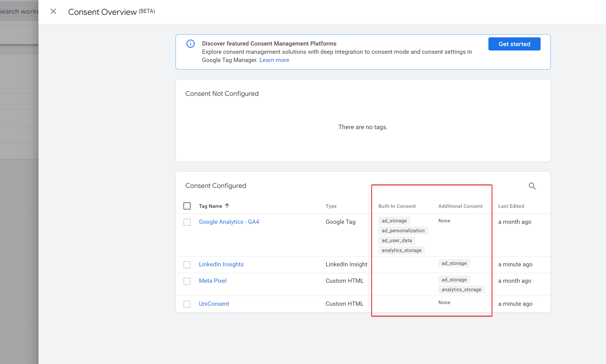The image size is (606, 364).
Task: Open the Google Analytics - GA4 tag
Action: (229, 222)
